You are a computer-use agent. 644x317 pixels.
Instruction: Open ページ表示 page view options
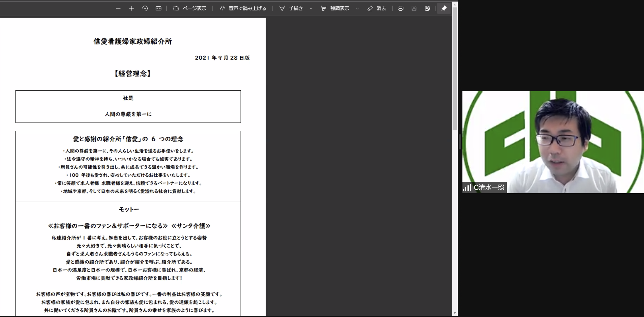(190, 8)
